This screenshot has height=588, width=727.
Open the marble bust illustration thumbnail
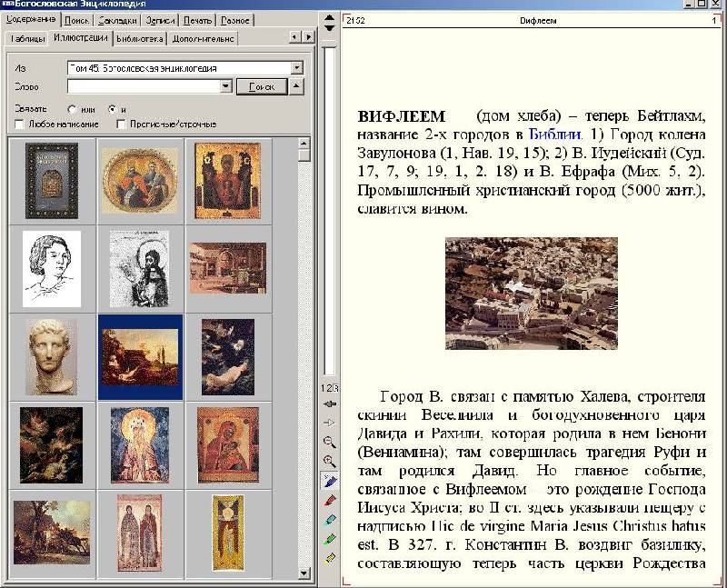click(52, 355)
